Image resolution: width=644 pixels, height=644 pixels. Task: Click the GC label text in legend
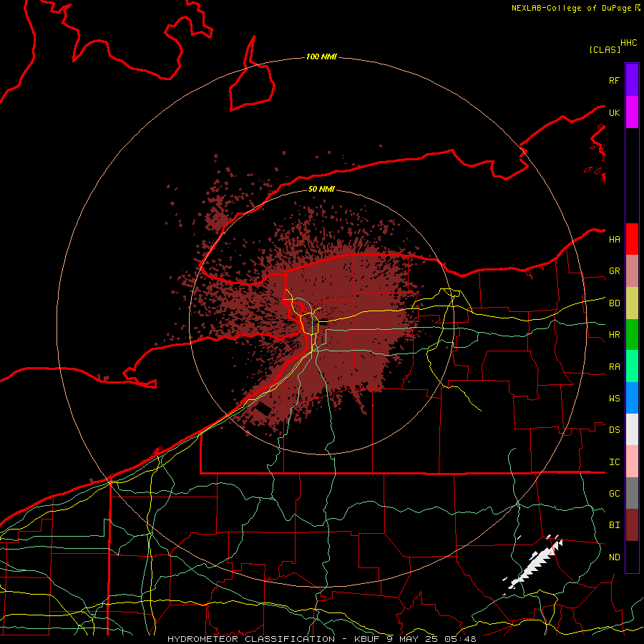[x=614, y=494]
